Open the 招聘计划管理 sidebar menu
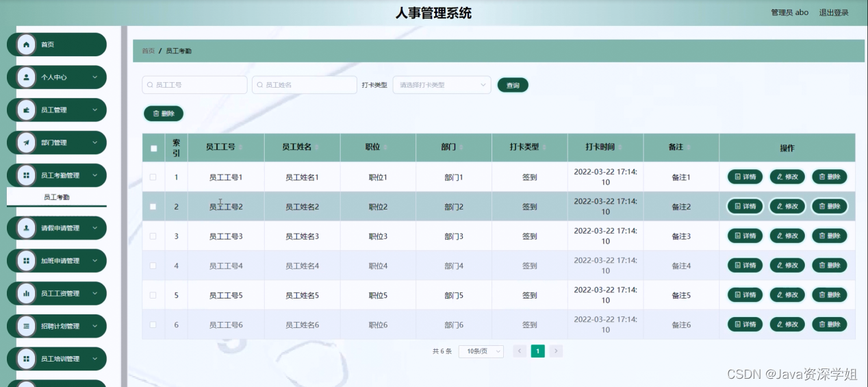 57,326
